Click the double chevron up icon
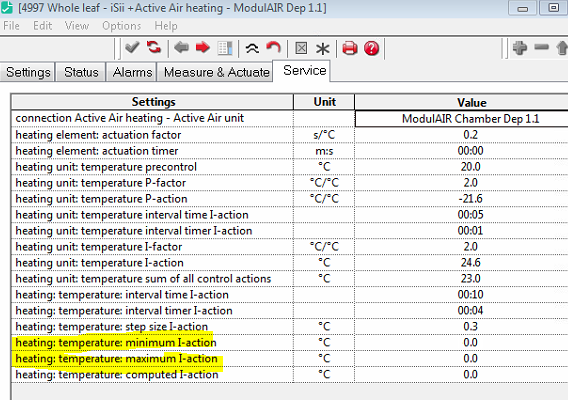 (252, 48)
